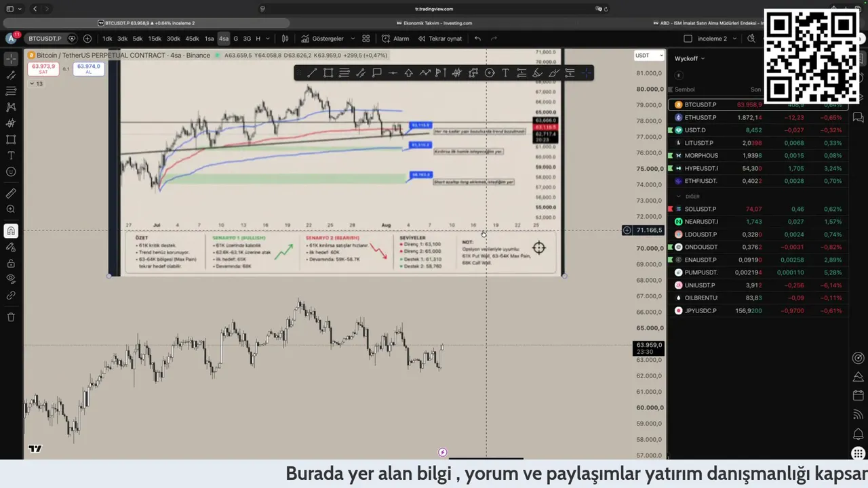The image size is (868, 488).
Task: Click the Alarm button
Action: [x=395, y=39]
